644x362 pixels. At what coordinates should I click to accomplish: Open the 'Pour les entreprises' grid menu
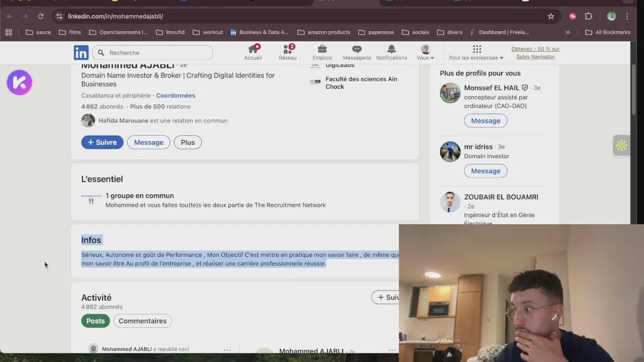tap(476, 52)
